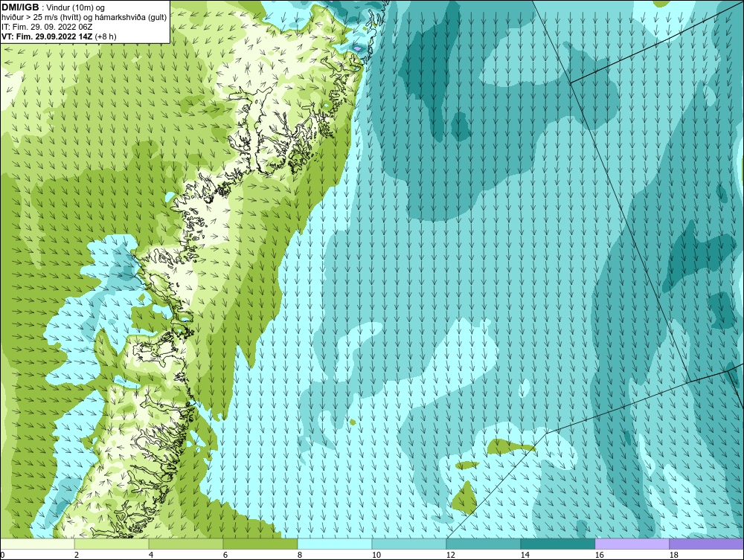Click the legend label "18"

coord(674,555)
